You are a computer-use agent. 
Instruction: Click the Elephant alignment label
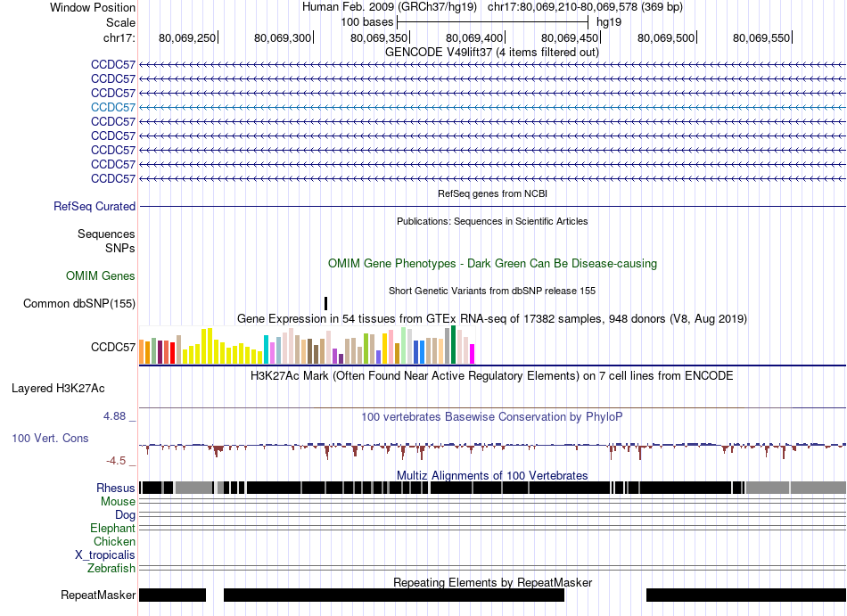pos(112,529)
